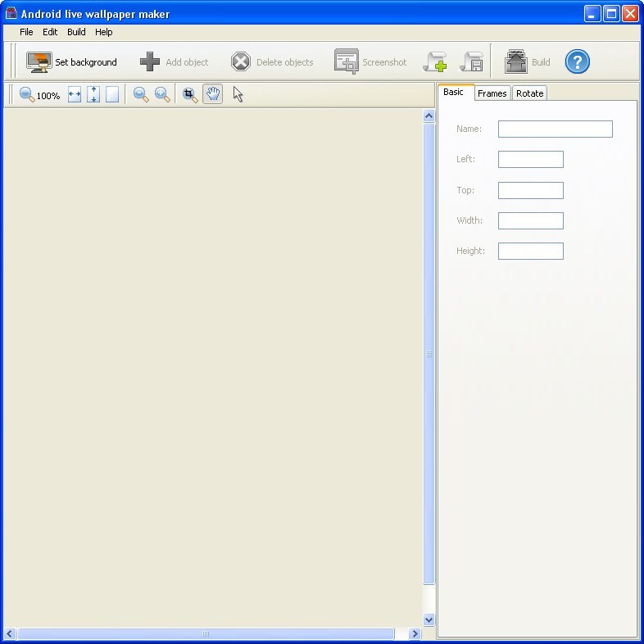Click the zoom out magnifier icon
This screenshot has width=644, height=644.
tap(141, 94)
